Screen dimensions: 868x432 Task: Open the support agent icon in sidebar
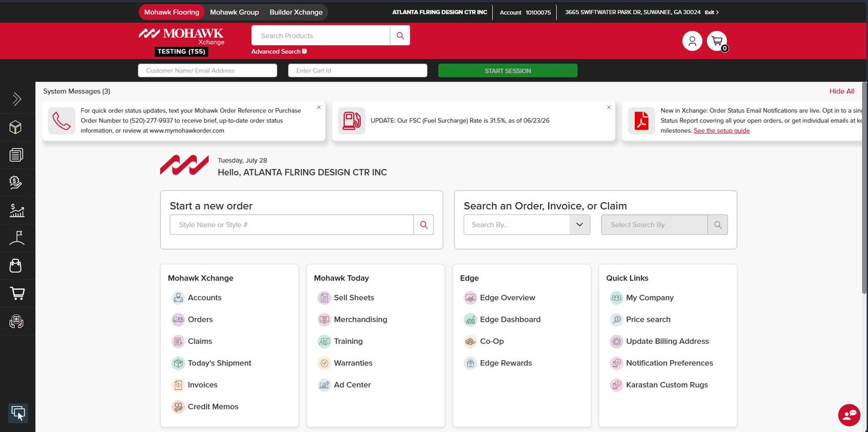16,322
